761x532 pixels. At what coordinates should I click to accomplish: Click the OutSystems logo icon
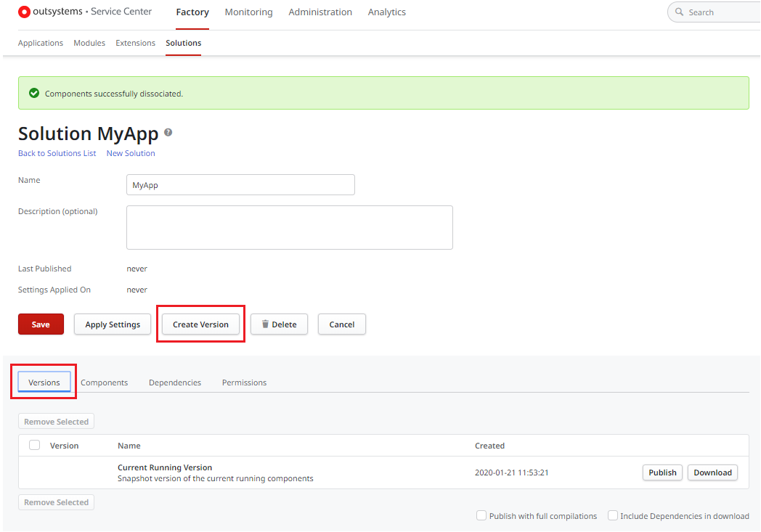(x=21, y=11)
